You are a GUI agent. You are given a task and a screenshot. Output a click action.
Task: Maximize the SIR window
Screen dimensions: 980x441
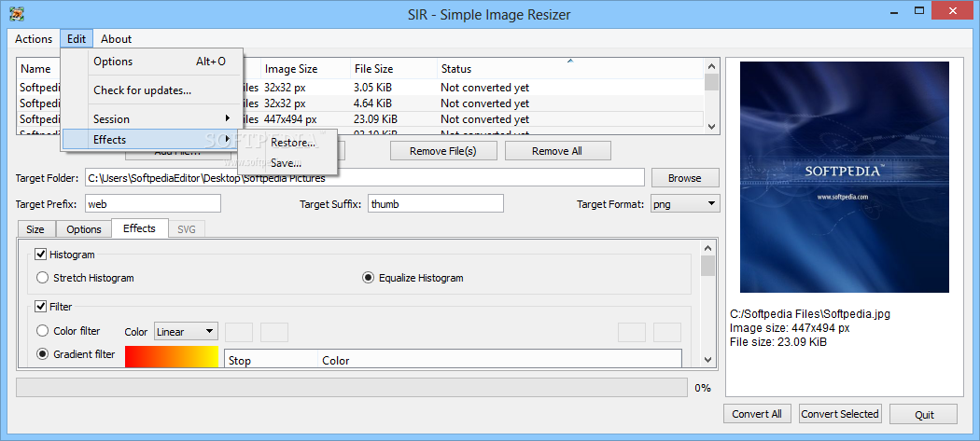pyautogui.click(x=918, y=11)
